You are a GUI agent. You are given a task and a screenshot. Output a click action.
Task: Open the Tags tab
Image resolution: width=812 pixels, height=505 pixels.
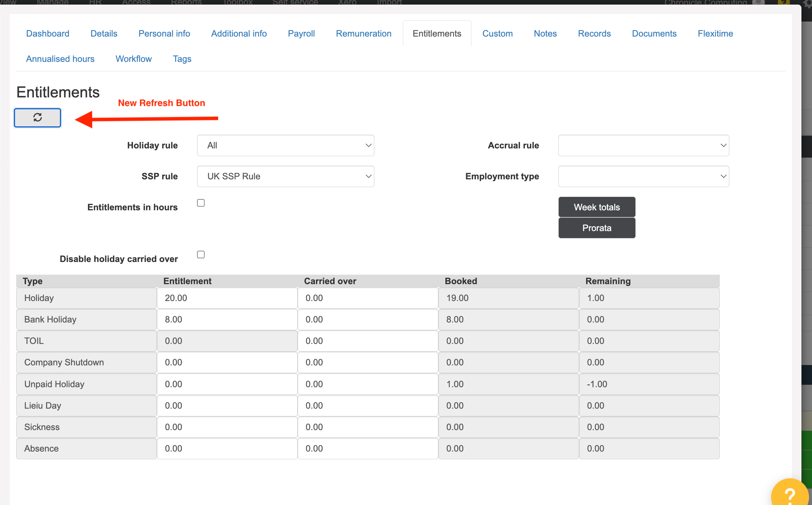pyautogui.click(x=182, y=59)
